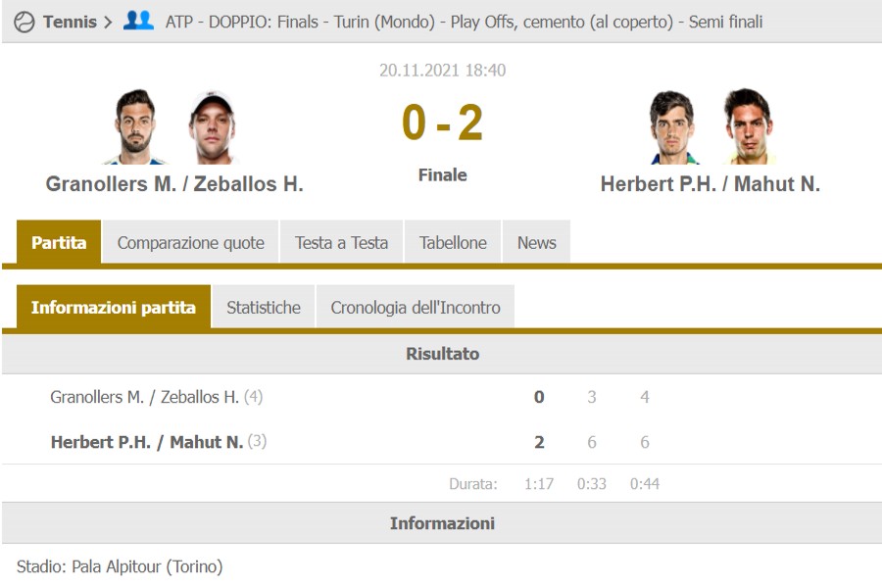This screenshot has height=588, width=882.
Task: View Cronologia dell'Incontro sub-tab
Action: [x=416, y=307]
